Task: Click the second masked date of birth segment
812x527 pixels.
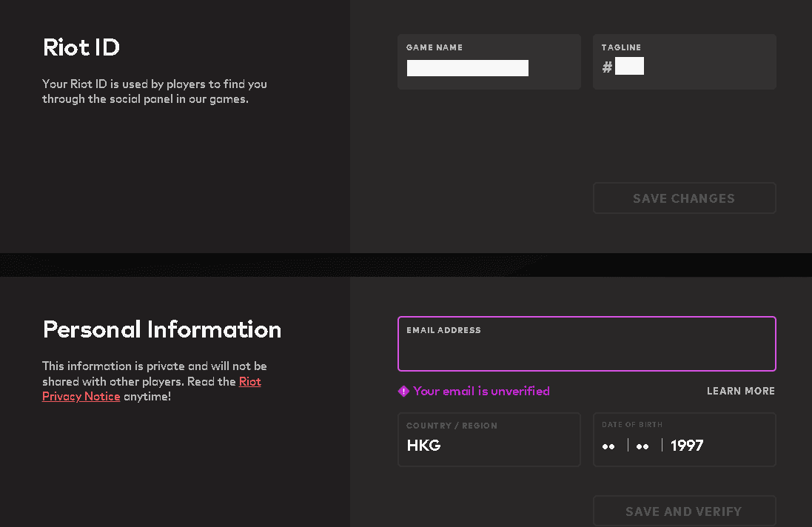Action: click(x=642, y=446)
